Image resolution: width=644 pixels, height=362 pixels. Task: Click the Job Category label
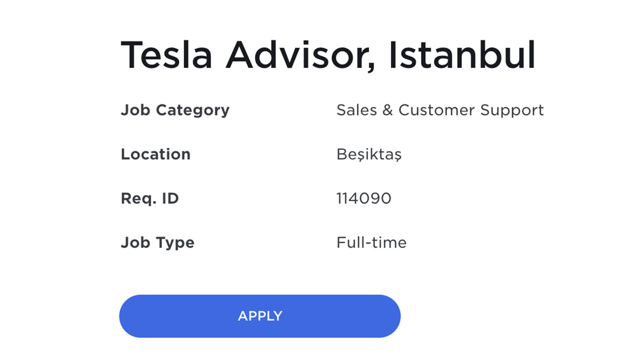coord(175,110)
